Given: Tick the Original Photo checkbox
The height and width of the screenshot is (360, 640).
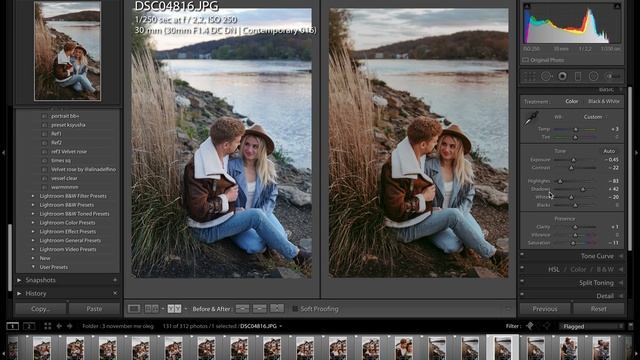Looking at the screenshot, I should (x=526, y=60).
